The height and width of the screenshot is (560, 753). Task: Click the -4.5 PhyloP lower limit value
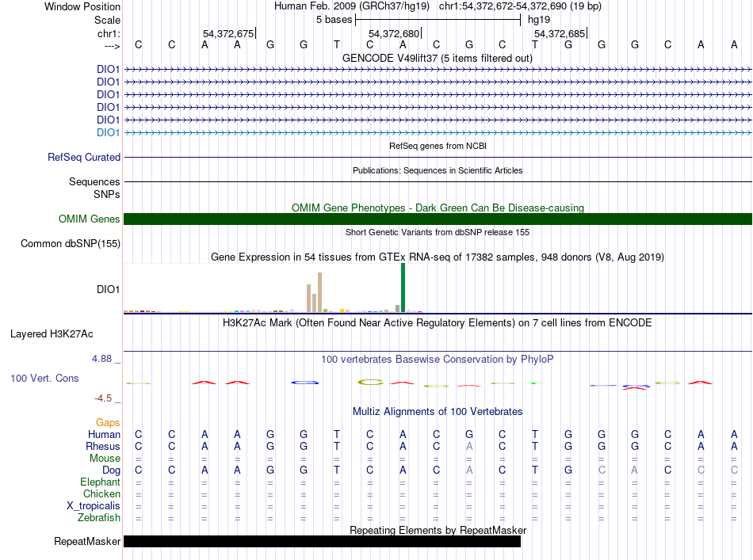pos(103,398)
